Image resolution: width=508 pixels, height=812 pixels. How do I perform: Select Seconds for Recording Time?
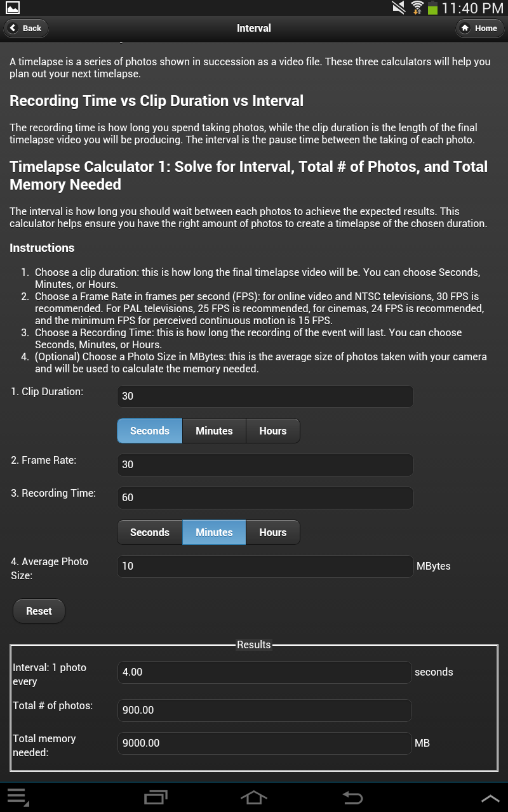[x=149, y=532]
